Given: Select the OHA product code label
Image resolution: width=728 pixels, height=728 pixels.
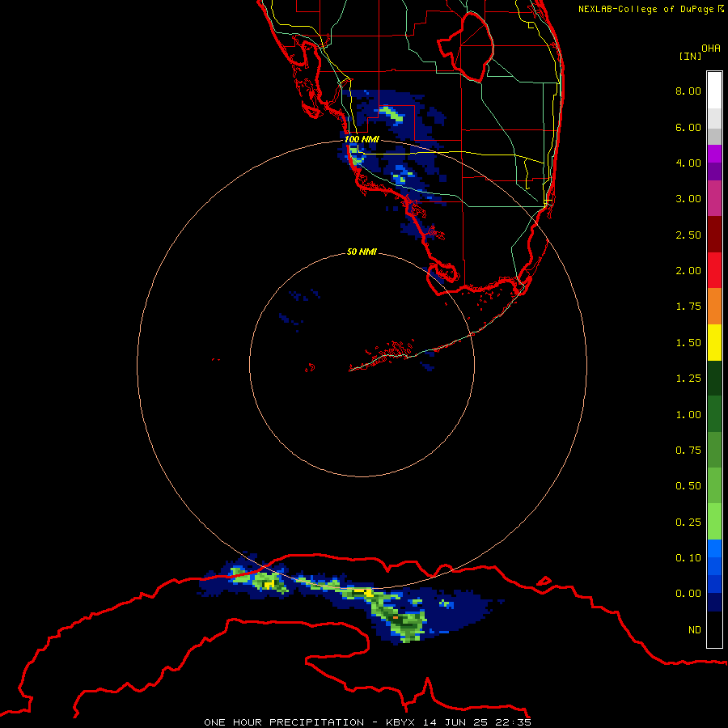Looking at the screenshot, I should pyautogui.click(x=711, y=49).
